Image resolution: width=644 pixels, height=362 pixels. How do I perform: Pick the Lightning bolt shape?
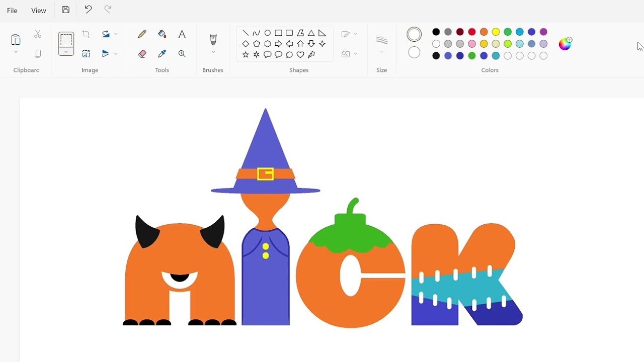pos(311,55)
